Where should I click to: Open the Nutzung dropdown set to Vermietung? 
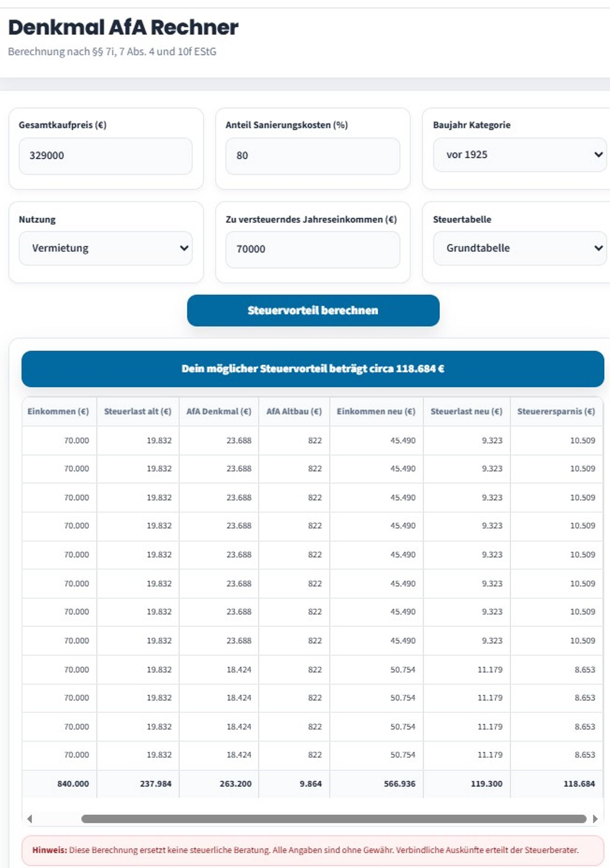point(105,248)
